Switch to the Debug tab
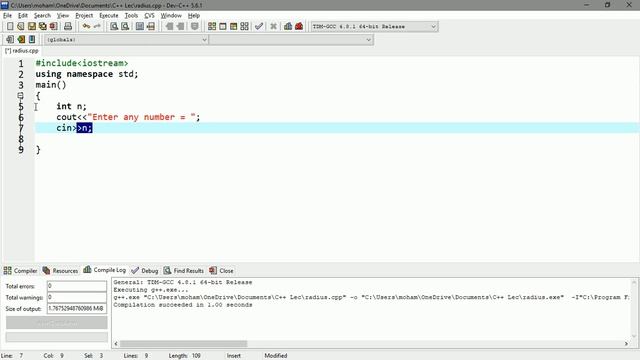 pos(145,271)
